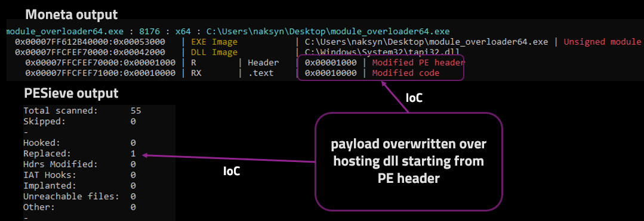Click the C:\Windows\System32\tapi32.dll path
The width and height of the screenshot is (644, 221).
pos(381,52)
